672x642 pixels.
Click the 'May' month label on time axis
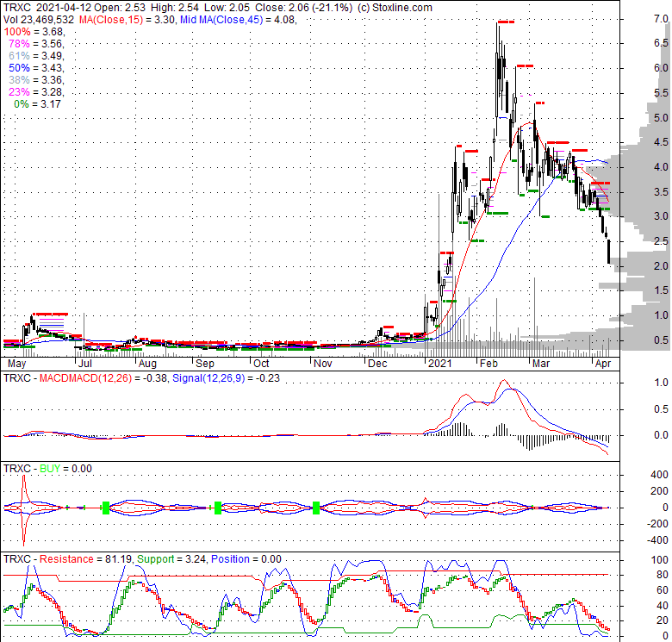[17, 364]
